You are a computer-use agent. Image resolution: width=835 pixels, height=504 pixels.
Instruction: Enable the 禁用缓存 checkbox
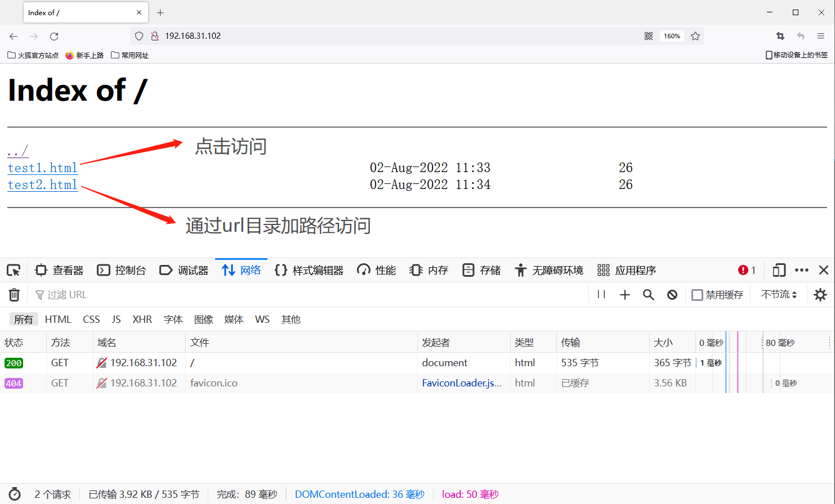(697, 295)
